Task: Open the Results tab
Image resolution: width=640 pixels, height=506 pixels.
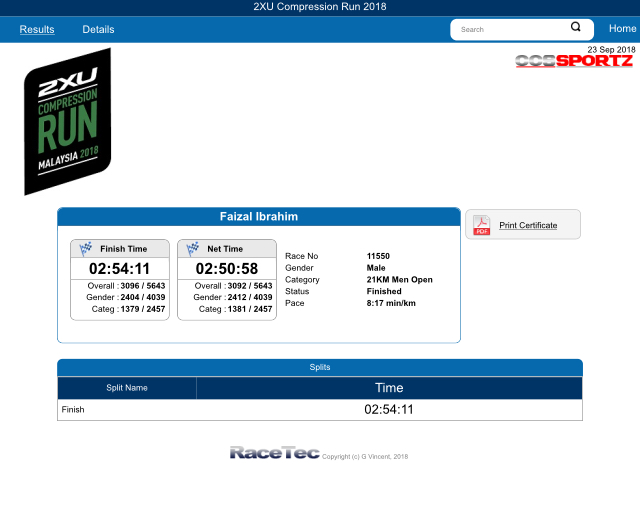Action: [x=37, y=29]
